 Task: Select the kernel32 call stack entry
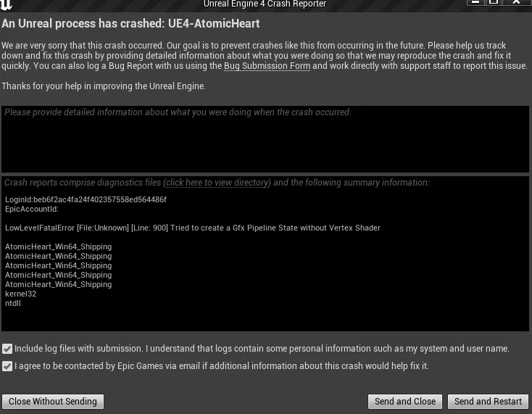click(20, 294)
